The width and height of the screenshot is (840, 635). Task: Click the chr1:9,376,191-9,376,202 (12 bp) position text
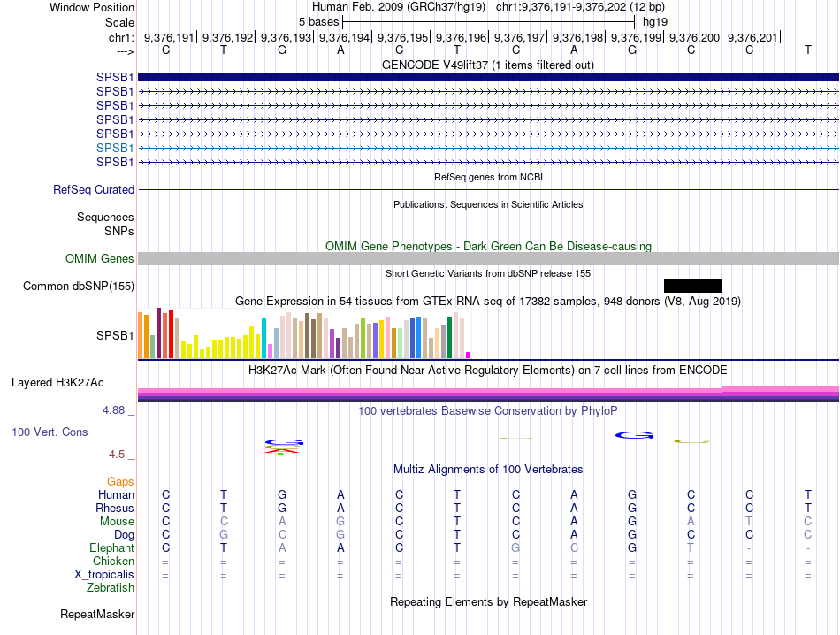coord(580,7)
